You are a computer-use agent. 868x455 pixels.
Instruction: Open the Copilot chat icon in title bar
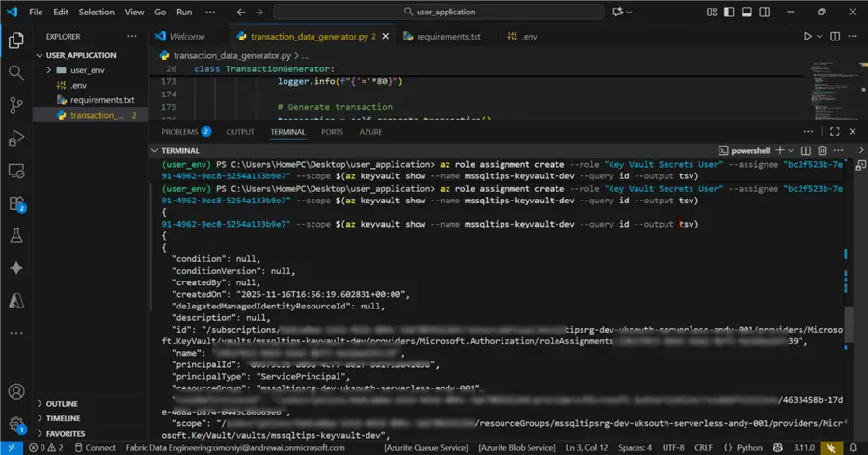[618, 12]
